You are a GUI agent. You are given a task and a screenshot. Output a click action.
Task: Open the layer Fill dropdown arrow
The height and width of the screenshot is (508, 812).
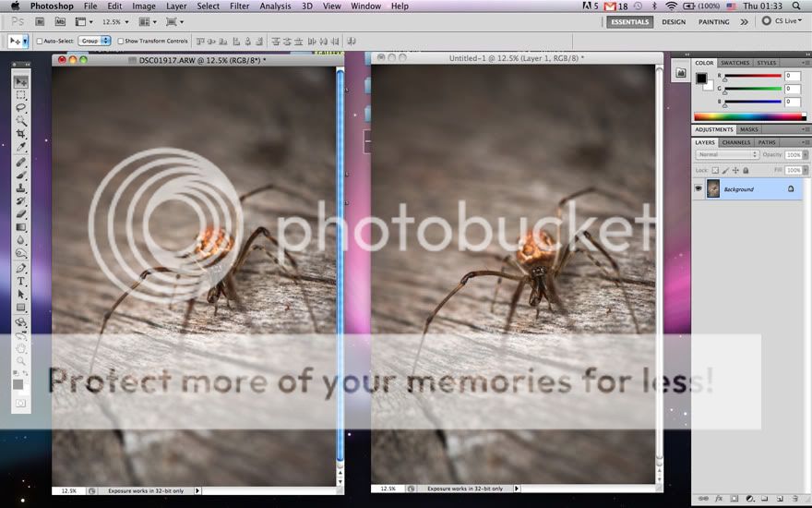[805, 170]
